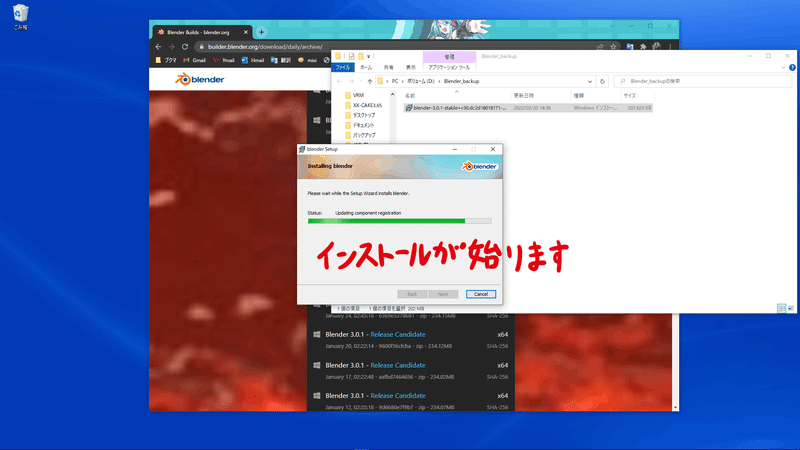This screenshot has height=450, width=800.
Task: Select the デスクトップ folder in navigation pane
Action: coord(360,115)
